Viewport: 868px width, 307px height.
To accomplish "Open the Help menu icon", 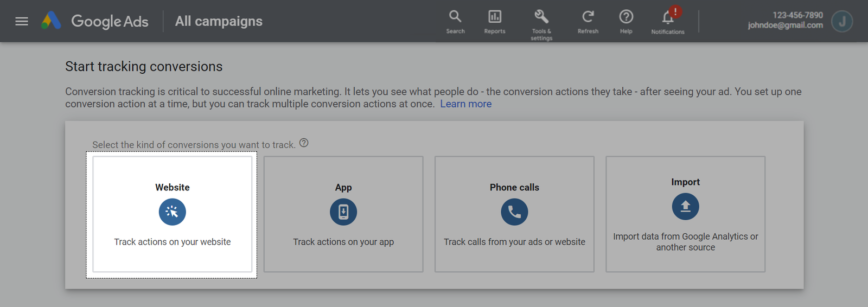I will [626, 22].
